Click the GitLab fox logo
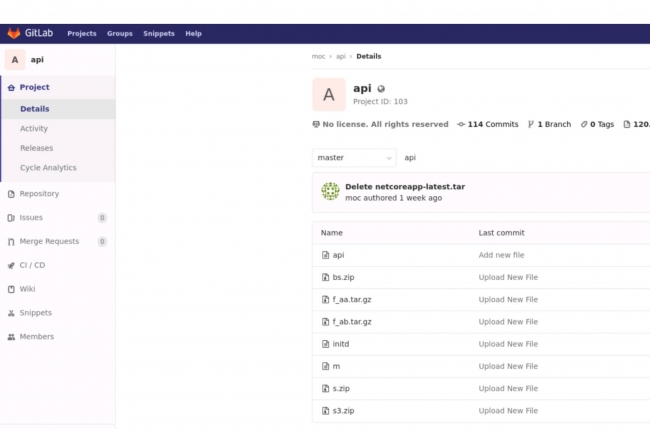The image size is (650, 433). click(14, 33)
